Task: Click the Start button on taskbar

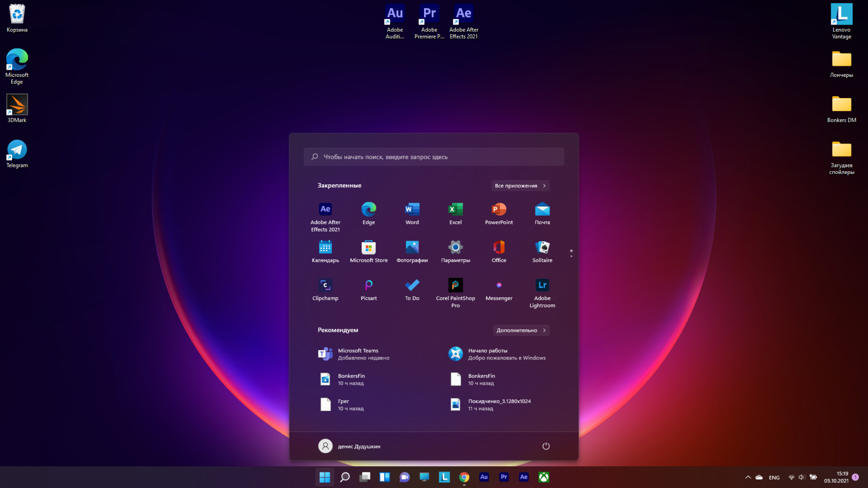Action: [x=325, y=477]
